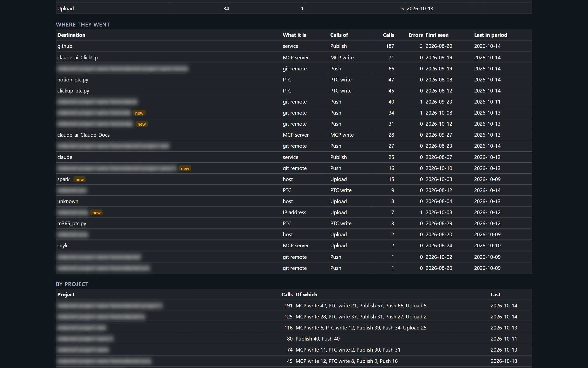Click the 'Publish 40, Push 40' breakdown
Screen dimensions: 588x368
[318, 339]
